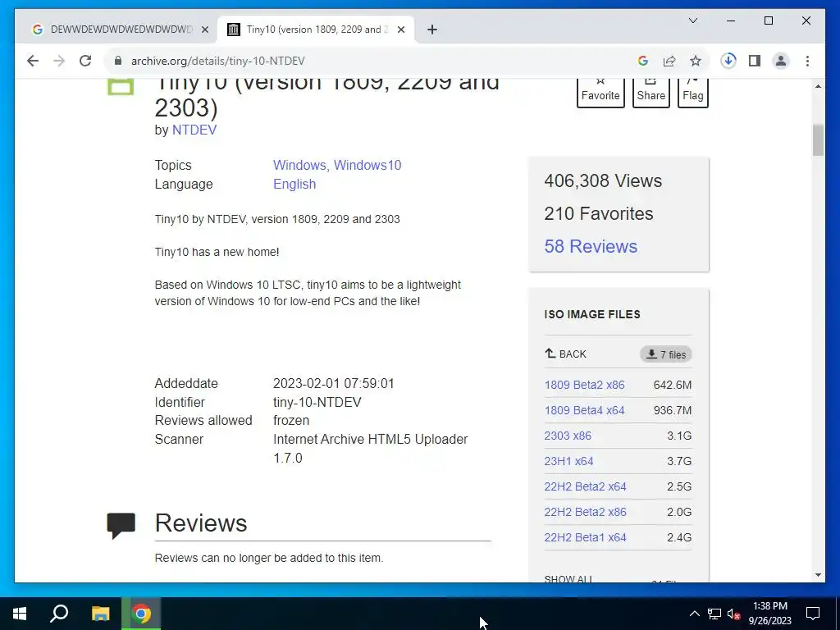840x630 pixels.
Task: Click BACK in ISO image files
Action: click(x=566, y=354)
